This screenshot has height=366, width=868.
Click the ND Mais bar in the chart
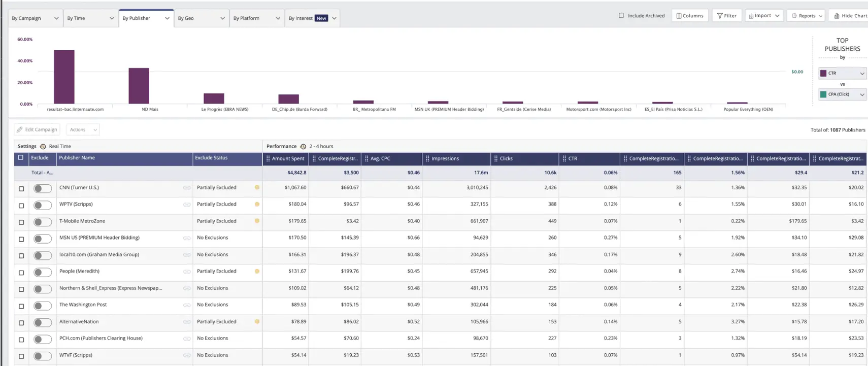pyautogui.click(x=139, y=86)
